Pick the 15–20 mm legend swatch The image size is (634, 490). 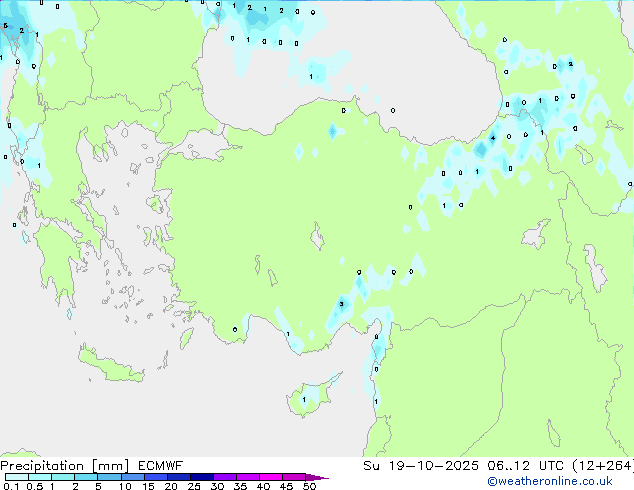coord(155,477)
